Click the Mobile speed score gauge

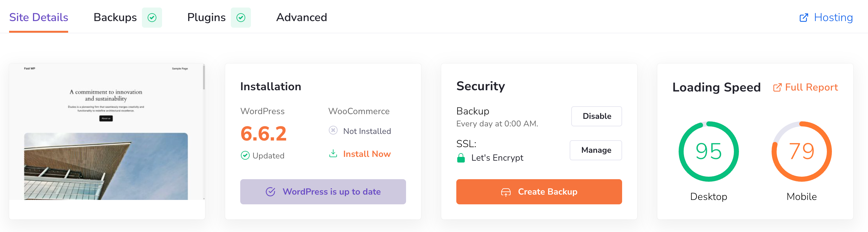pos(801,152)
